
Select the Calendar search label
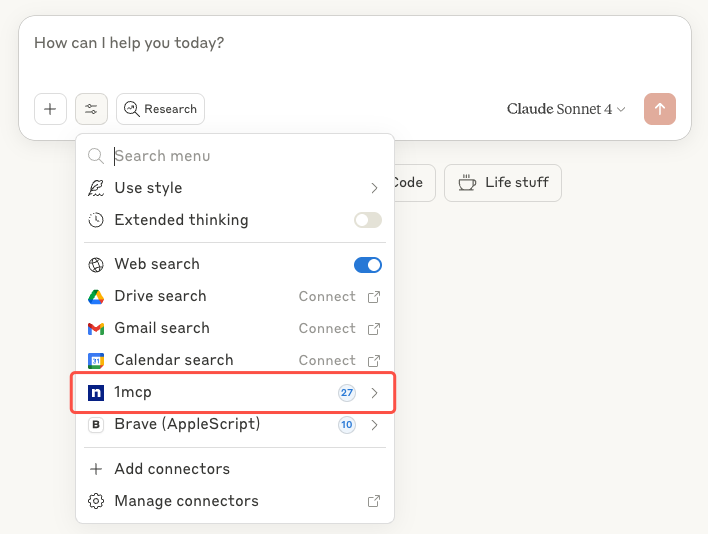(174, 360)
